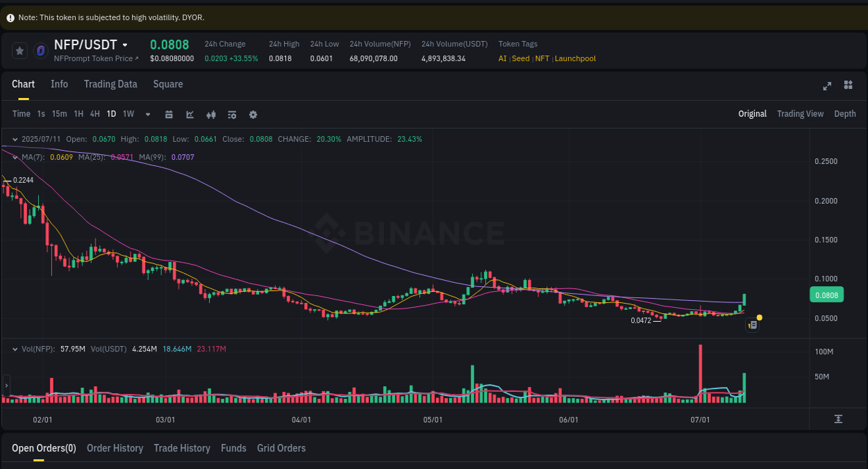Open the Order History tab
Screen dimensions: 868x469
point(115,448)
